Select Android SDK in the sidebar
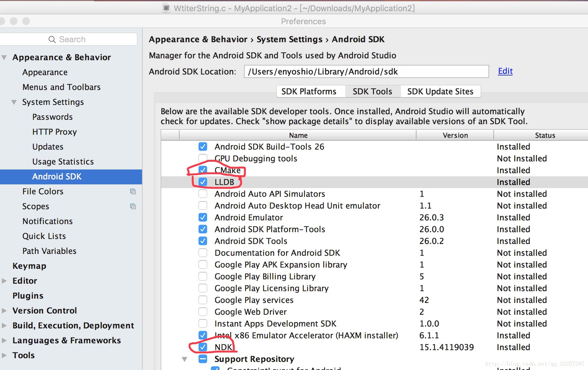Screen dimensions: 588x370 [71, 177]
